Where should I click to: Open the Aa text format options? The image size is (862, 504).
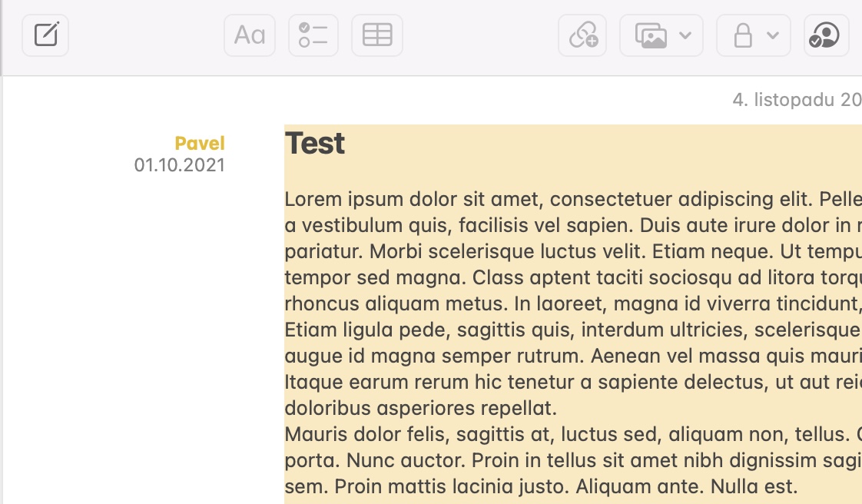coord(250,35)
